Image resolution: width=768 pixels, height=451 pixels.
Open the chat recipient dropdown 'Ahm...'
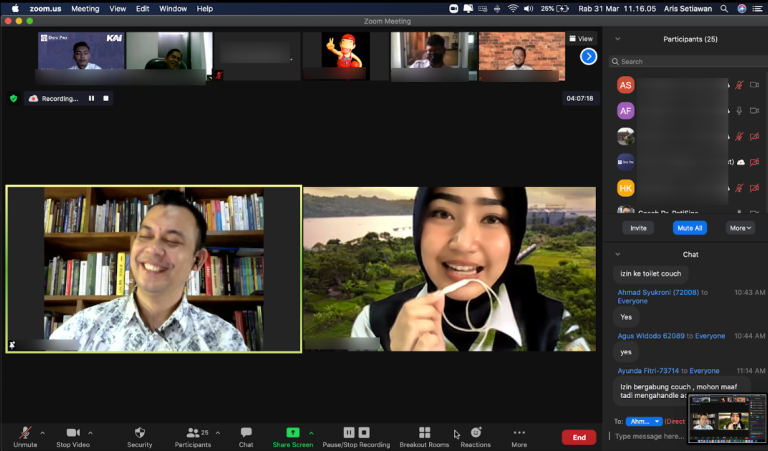tap(644, 421)
